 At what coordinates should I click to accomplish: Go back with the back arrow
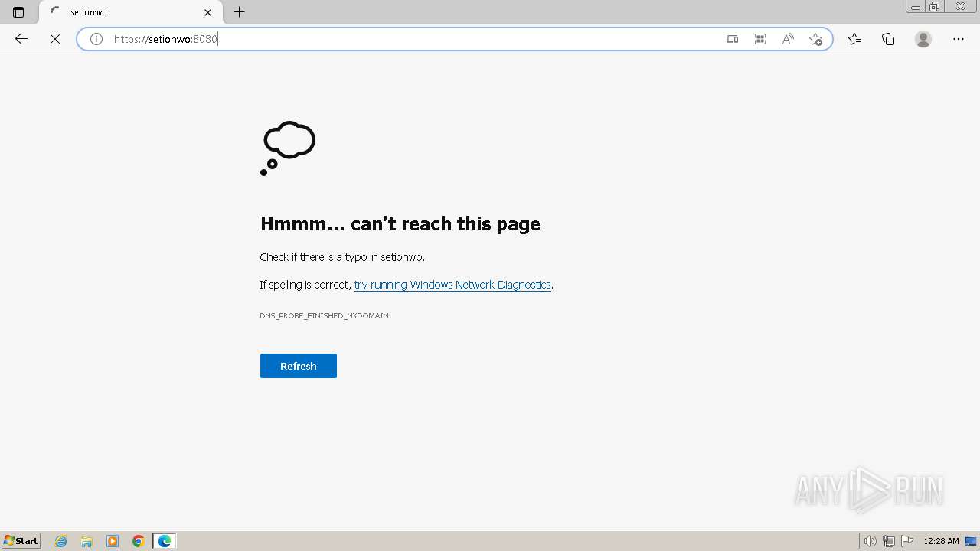[x=21, y=39]
